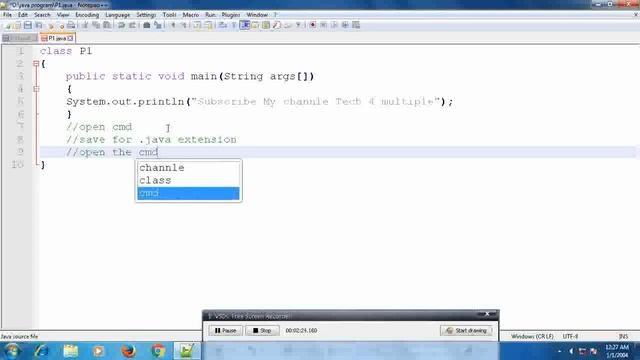Toggle the Document Map panel icon
Viewport: 640px width, 360px height.
[266, 25]
